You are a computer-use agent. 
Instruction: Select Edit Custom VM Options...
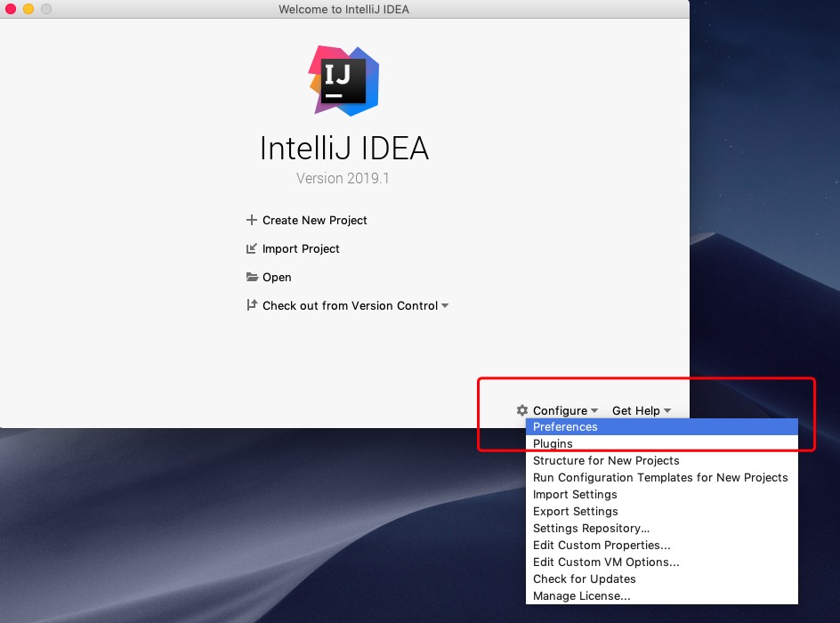606,562
